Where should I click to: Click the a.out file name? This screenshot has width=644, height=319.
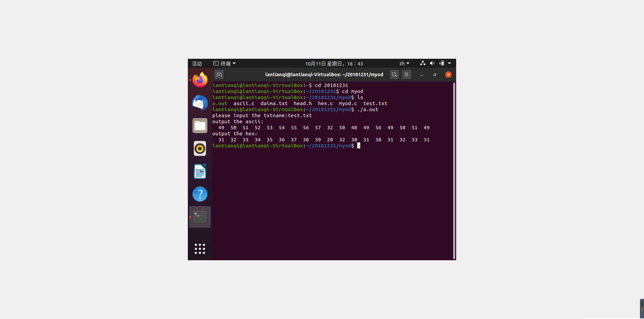(220, 103)
